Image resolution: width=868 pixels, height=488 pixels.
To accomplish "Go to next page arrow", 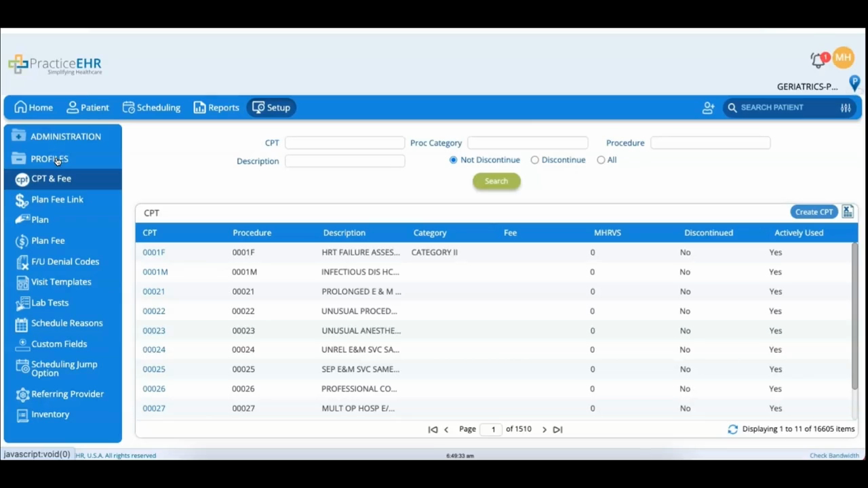I will pos(544,430).
